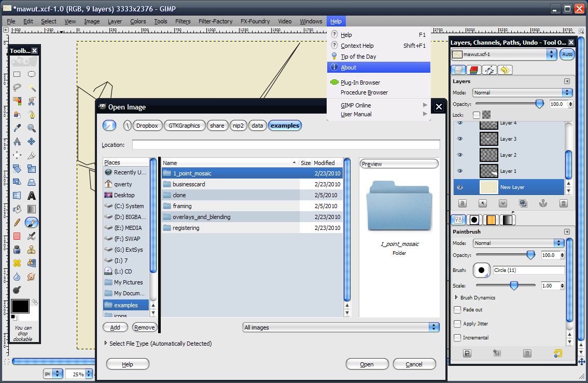This screenshot has height=383, width=588.
Task: Select the Color Picker eyedropper tool
Action: point(17,128)
